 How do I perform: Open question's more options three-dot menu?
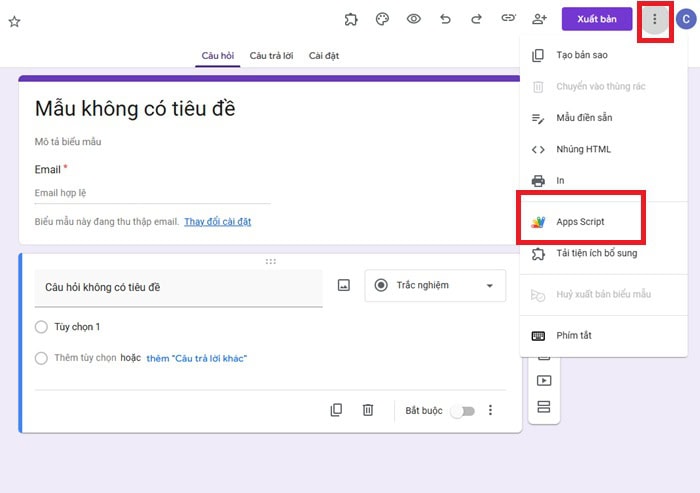tap(490, 410)
